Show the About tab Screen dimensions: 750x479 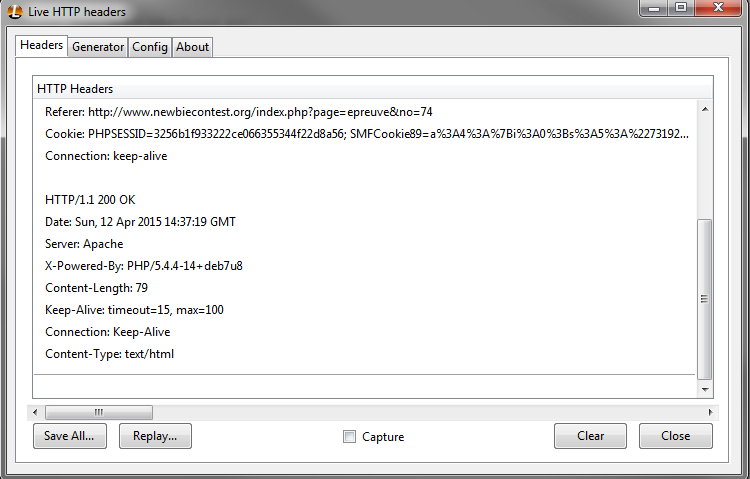[x=192, y=47]
